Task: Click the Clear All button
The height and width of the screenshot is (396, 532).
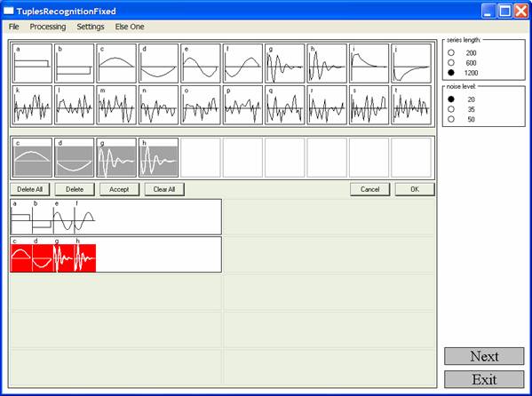Action: [164, 189]
